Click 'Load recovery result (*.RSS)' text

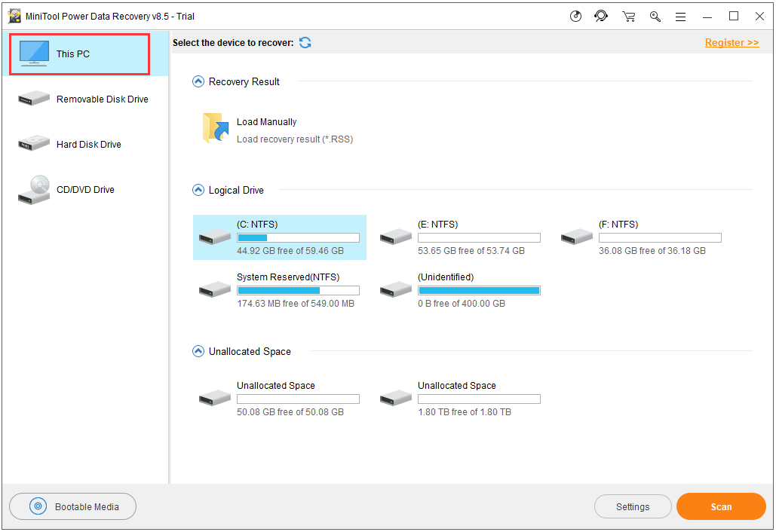294,139
